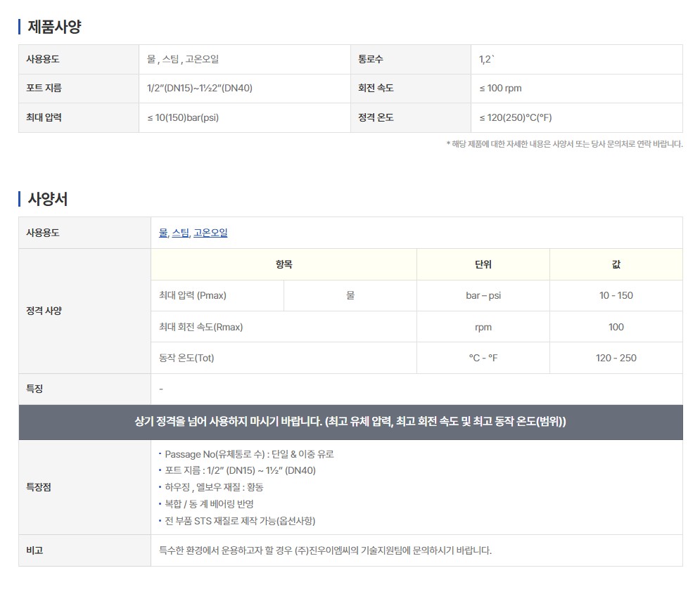This screenshot has width=700, height=594.
Task: Click the 비고 note about 기술지원팀
Action: click(x=326, y=550)
